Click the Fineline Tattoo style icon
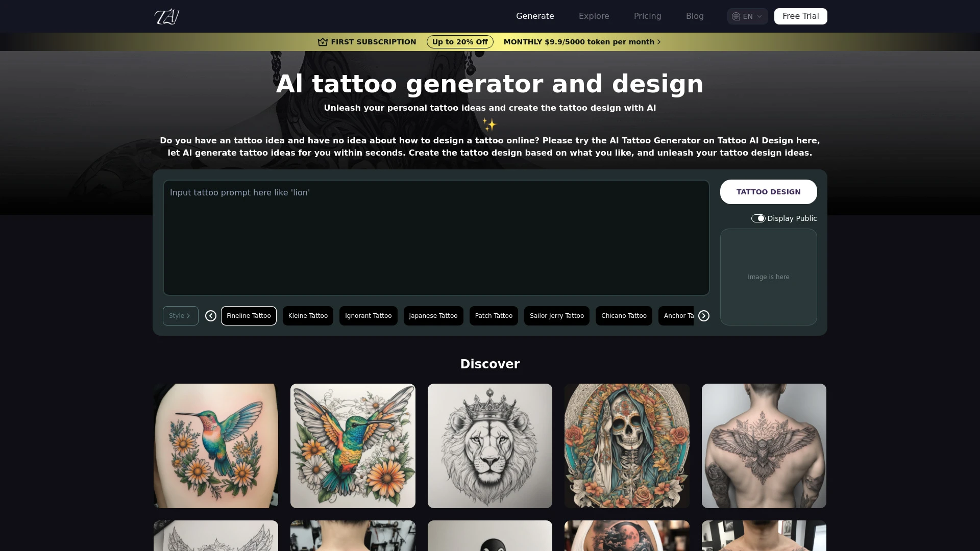The height and width of the screenshot is (551, 980). point(249,315)
